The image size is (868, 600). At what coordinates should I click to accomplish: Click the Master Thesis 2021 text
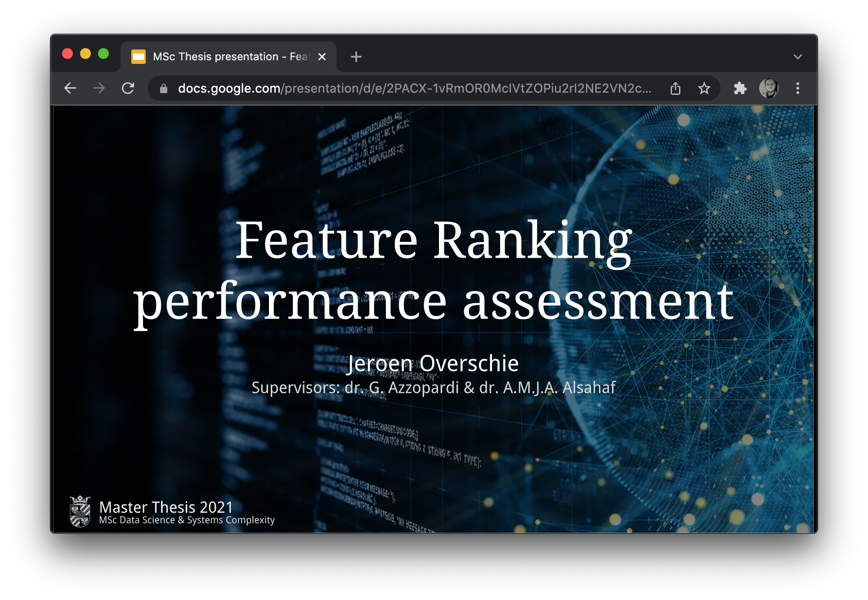pos(166,507)
